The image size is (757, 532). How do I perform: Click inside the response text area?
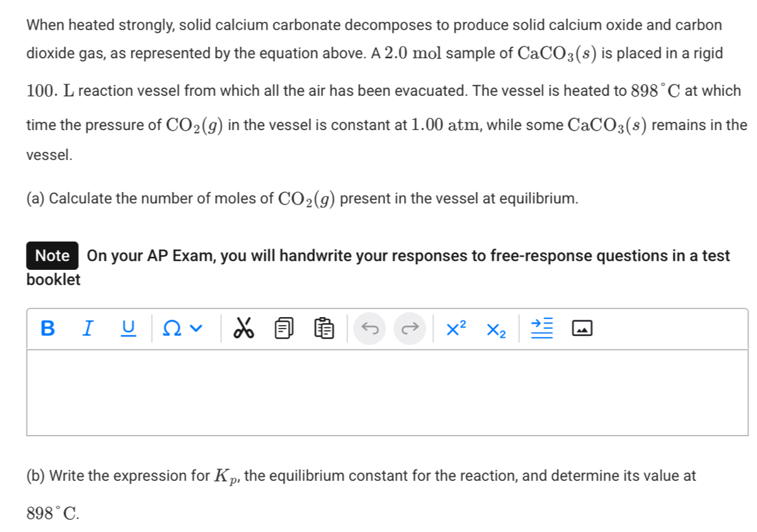click(387, 392)
